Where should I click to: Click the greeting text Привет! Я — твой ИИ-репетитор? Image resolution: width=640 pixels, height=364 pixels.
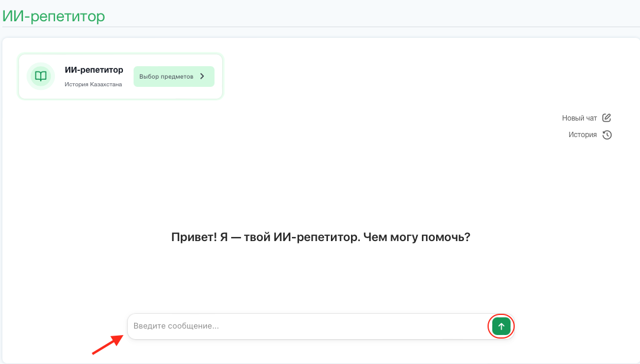click(x=266, y=237)
